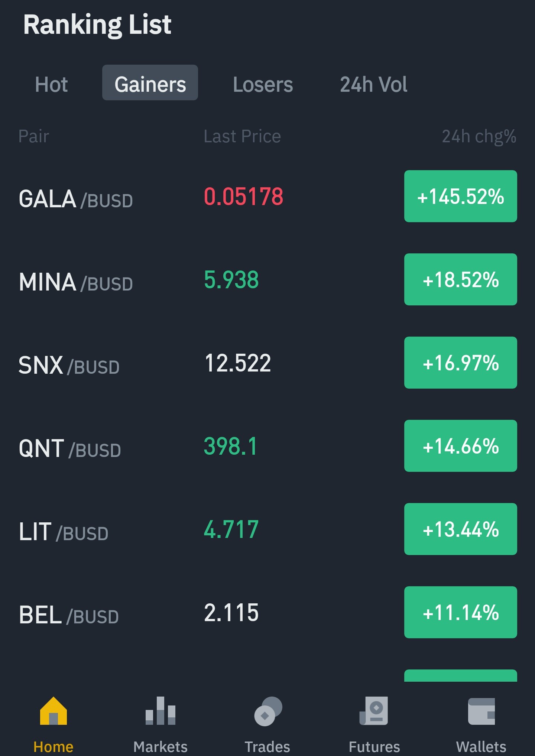Open QNT/BUSD price 398.1
Screen dimensions: 535x756
(x=230, y=446)
